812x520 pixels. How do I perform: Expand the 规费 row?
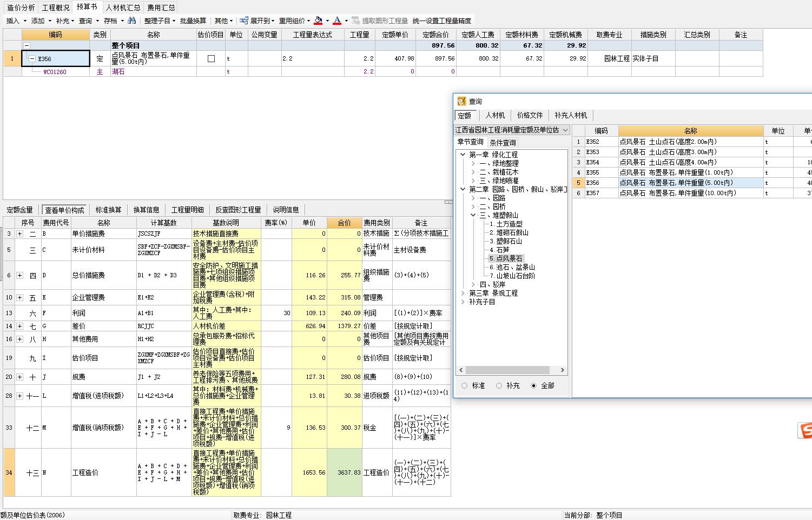pyautogui.click(x=20, y=377)
